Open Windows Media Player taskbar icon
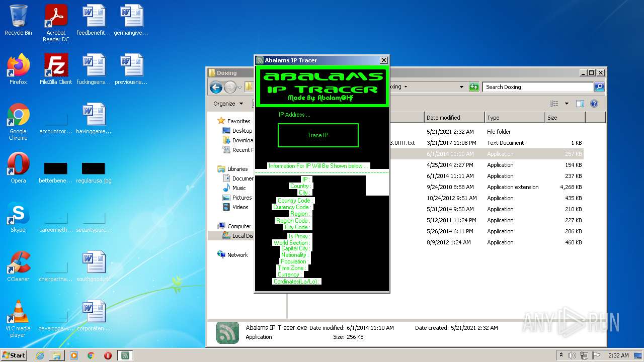This screenshot has height=362, width=644. coord(74,355)
